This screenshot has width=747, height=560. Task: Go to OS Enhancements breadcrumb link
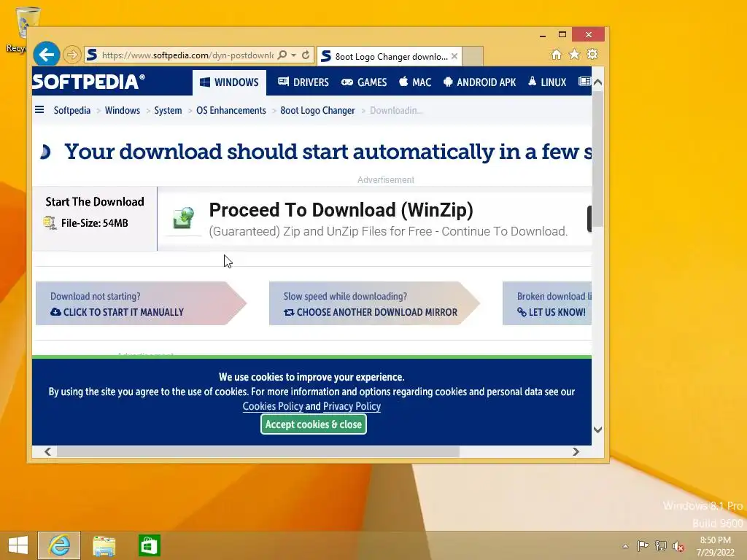231,111
